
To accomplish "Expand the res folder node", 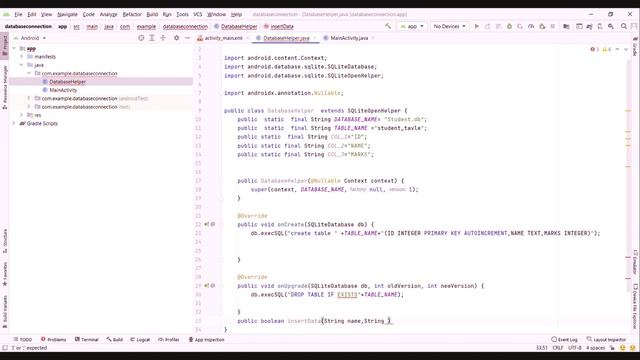I will click(22, 115).
